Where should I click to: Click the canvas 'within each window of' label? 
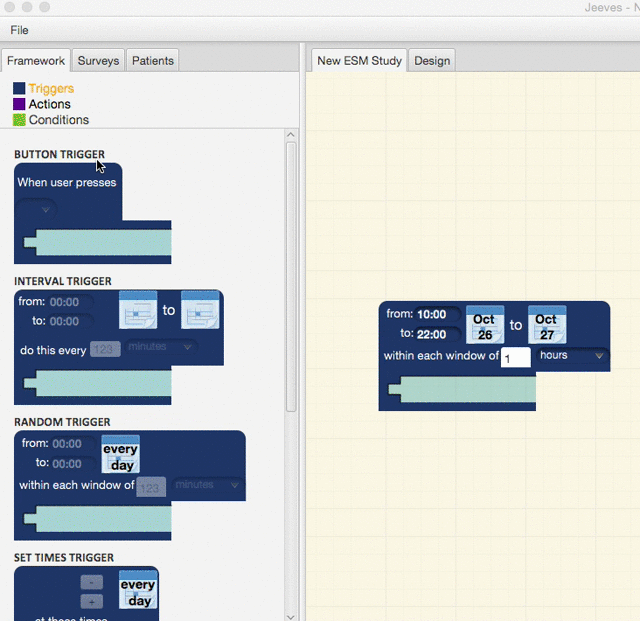pyautogui.click(x=441, y=356)
